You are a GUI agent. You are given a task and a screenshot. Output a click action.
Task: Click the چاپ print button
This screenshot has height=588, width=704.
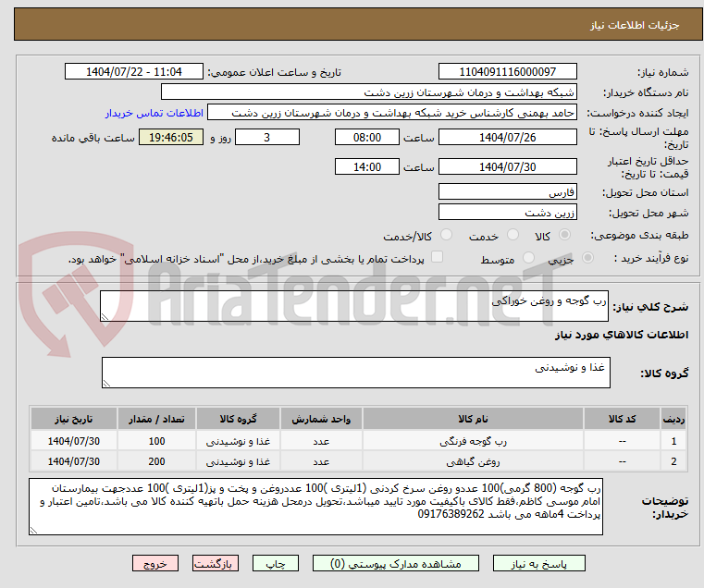276,563
